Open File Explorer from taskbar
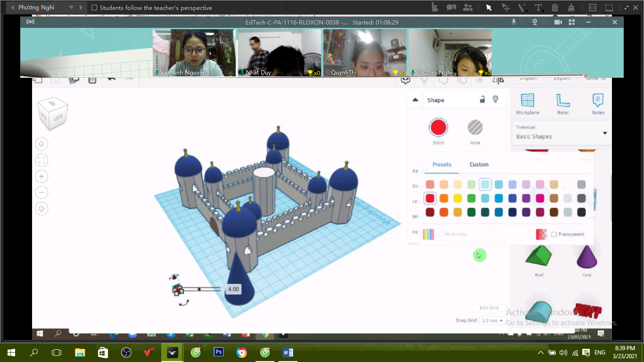644x362 pixels. click(80, 352)
